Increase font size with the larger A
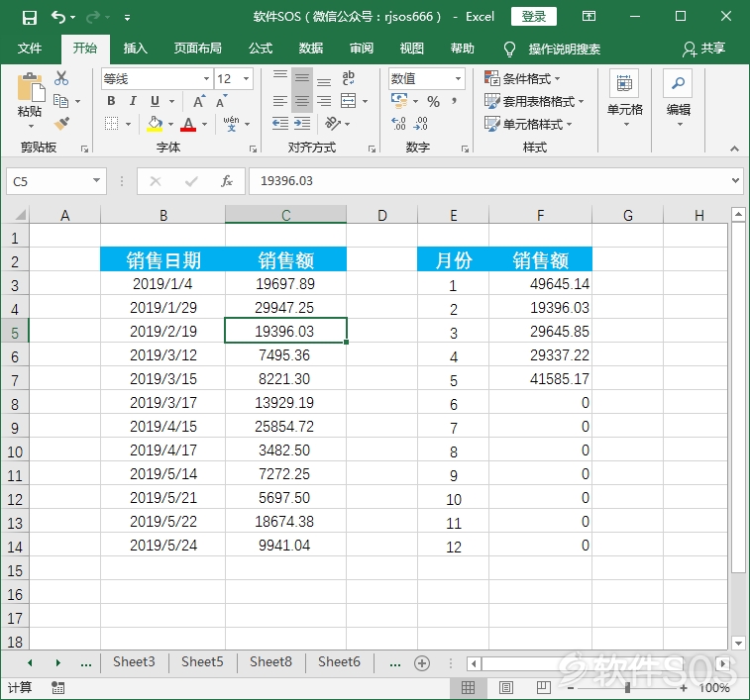 click(x=199, y=101)
